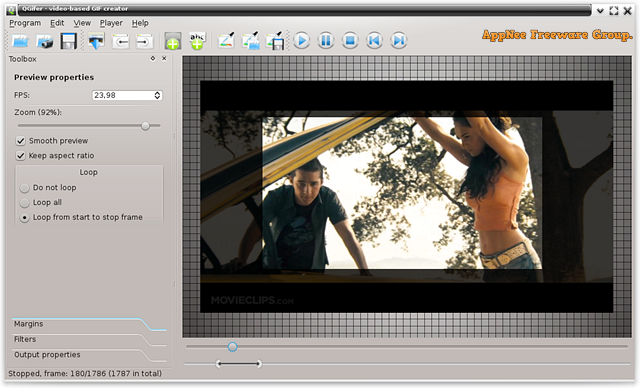Click stop frame marker on range bar
The height and width of the screenshot is (388, 640).
pyautogui.click(x=259, y=363)
